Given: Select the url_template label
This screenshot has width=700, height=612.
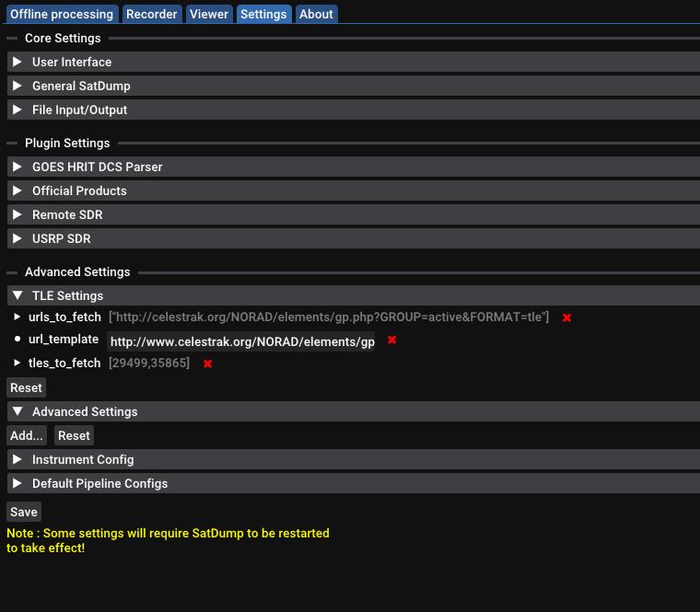Looking at the screenshot, I should pos(64,340).
